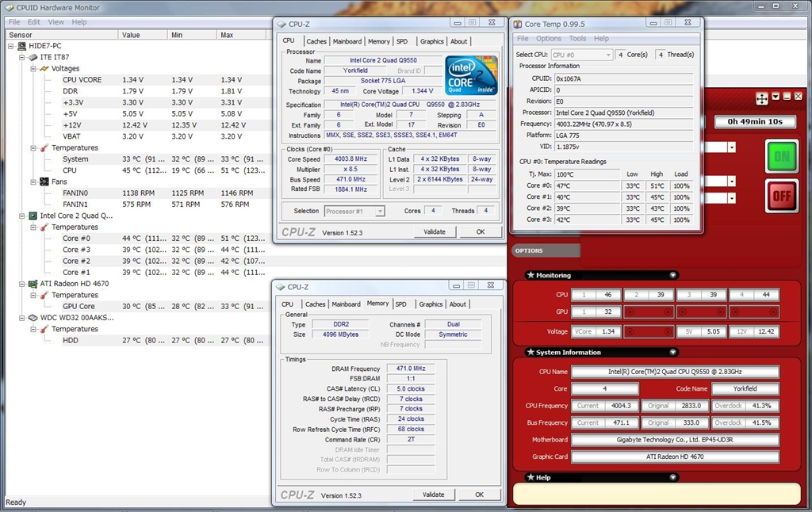Click the WDC WD32 hard drive icon

coord(33,318)
